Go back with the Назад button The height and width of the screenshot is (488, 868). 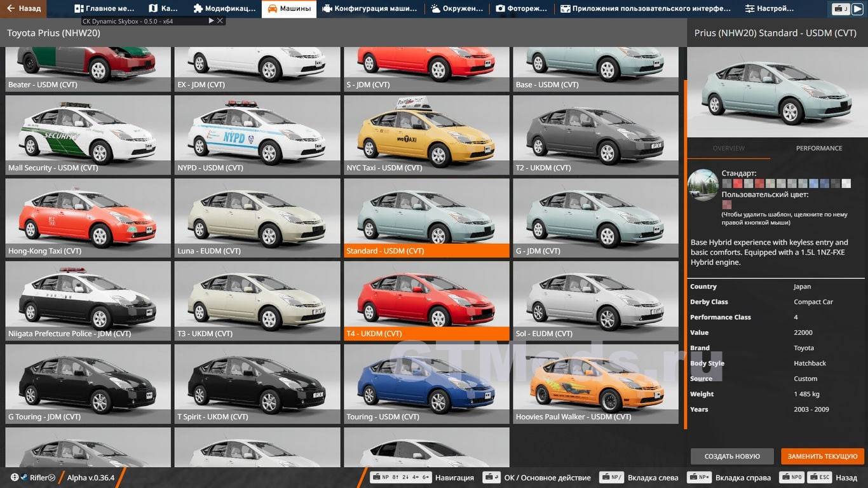[x=24, y=9]
